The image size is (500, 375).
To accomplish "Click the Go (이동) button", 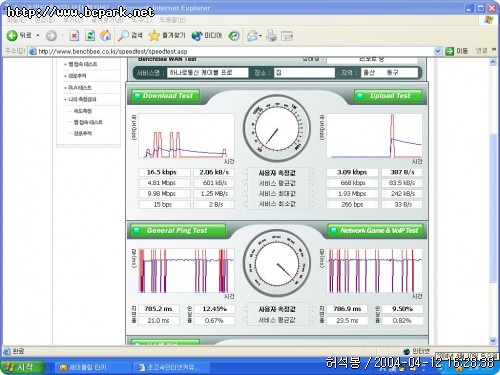I will [457, 51].
